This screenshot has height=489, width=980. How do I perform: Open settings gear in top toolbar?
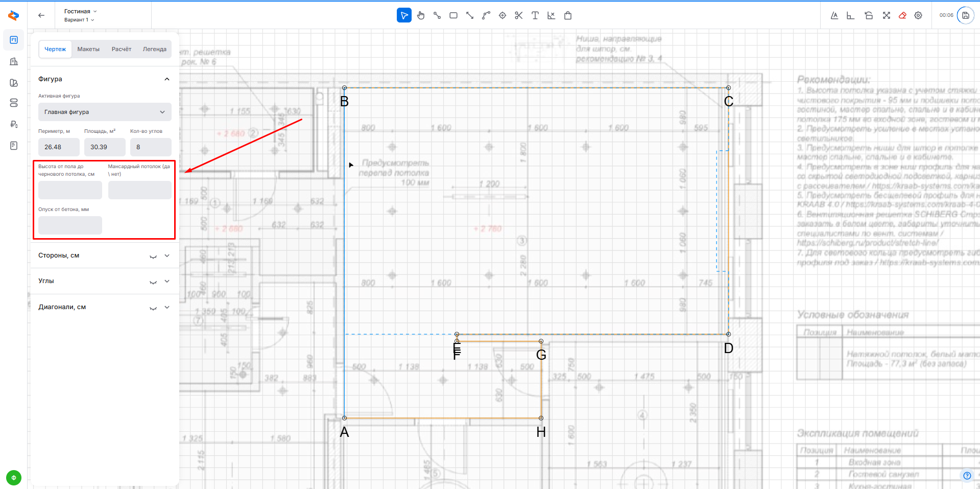pos(918,15)
